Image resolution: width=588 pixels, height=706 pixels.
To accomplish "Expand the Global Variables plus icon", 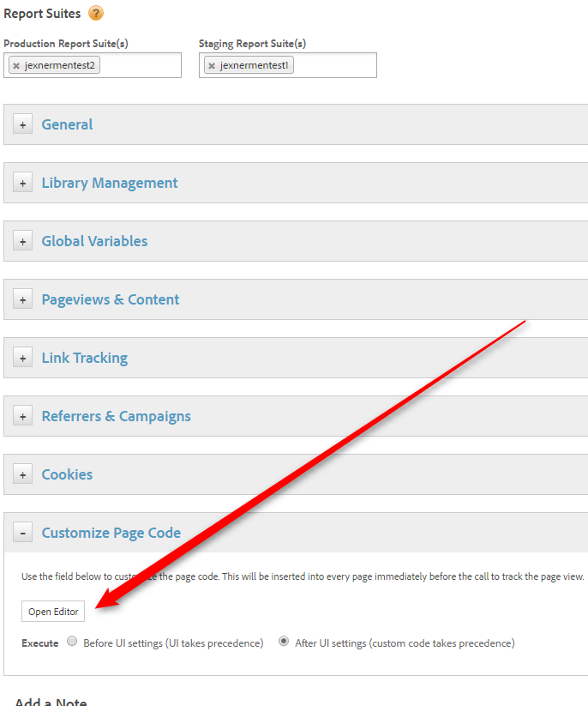I will [22, 241].
